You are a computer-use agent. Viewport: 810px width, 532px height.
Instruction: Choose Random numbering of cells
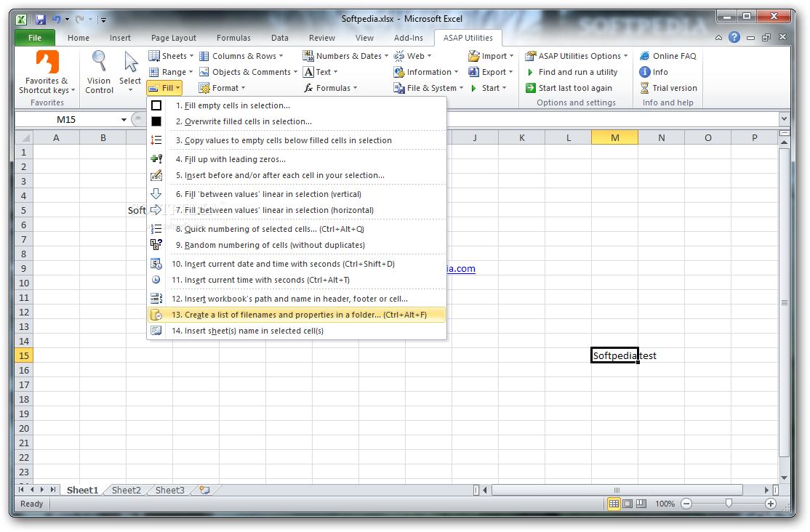pos(297,245)
